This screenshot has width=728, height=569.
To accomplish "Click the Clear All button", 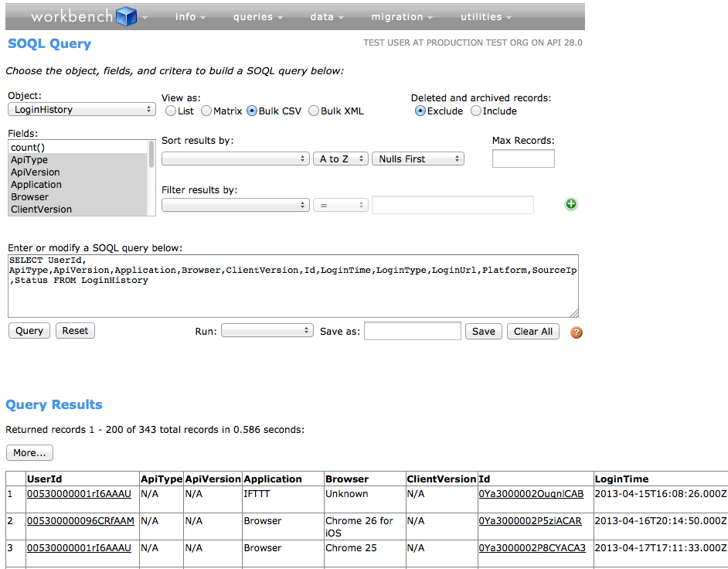I will pos(532,330).
